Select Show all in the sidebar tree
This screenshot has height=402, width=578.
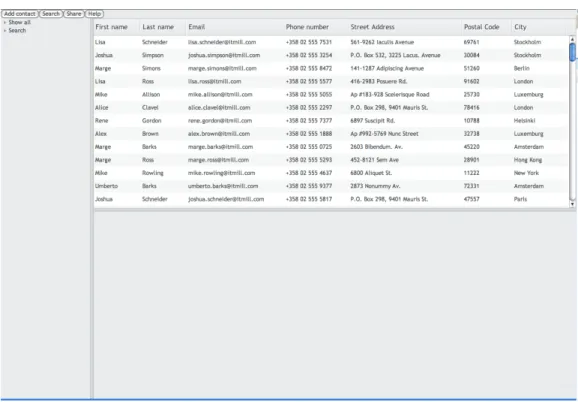[x=20, y=22]
